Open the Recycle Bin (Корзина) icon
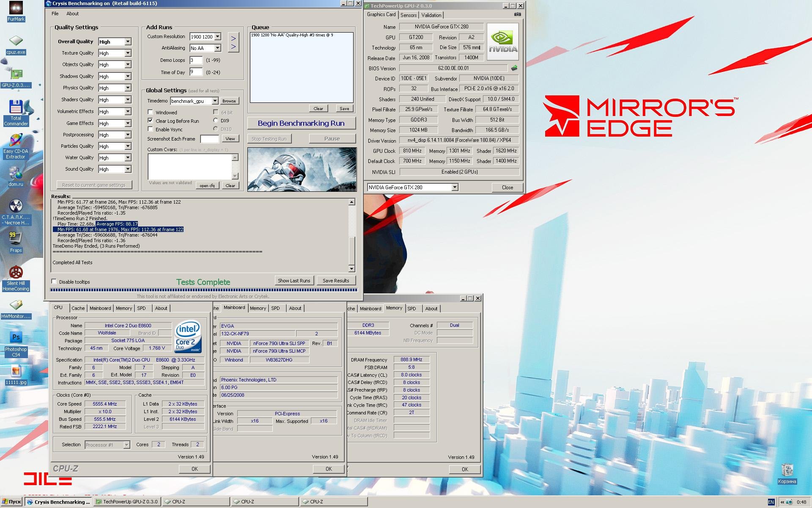Image resolution: width=812 pixels, height=508 pixels. pyautogui.click(x=787, y=471)
